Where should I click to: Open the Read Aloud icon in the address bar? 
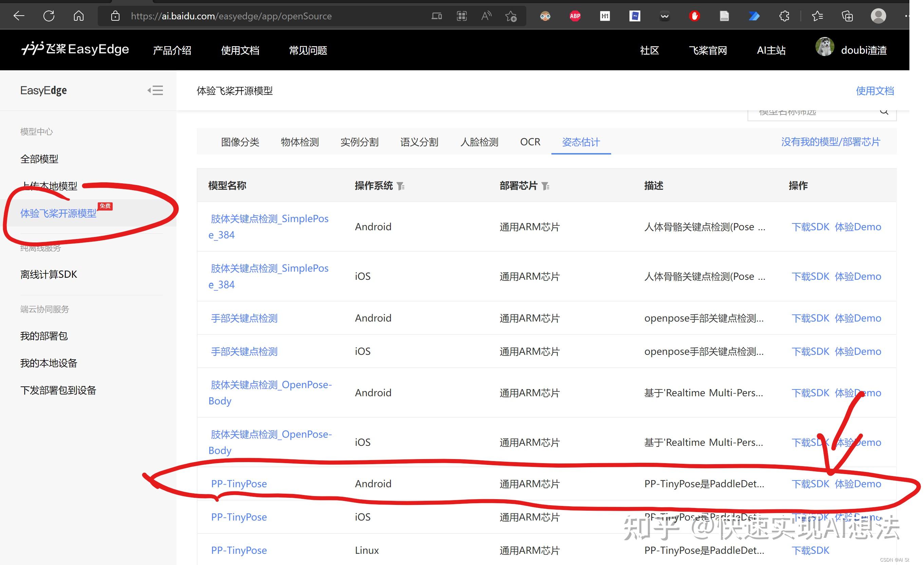[x=486, y=16]
